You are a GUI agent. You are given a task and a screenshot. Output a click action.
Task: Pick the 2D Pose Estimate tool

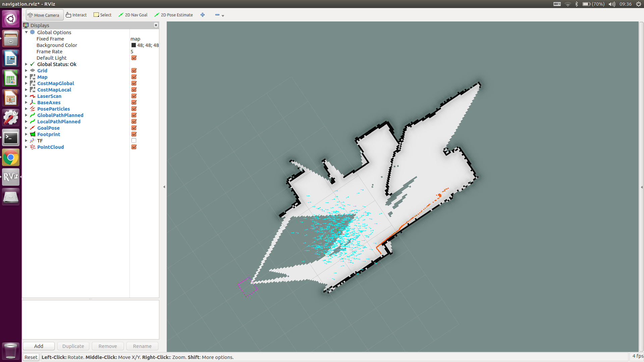pos(173,15)
